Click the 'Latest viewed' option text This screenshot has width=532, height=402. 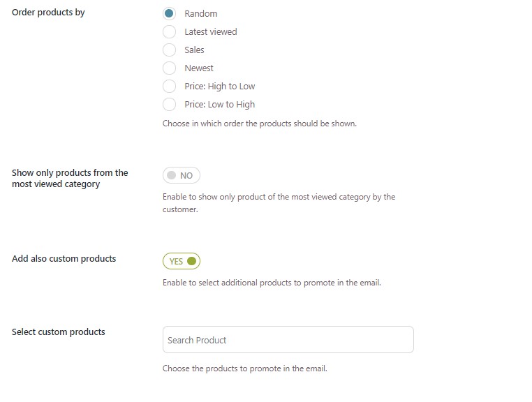[x=210, y=31]
